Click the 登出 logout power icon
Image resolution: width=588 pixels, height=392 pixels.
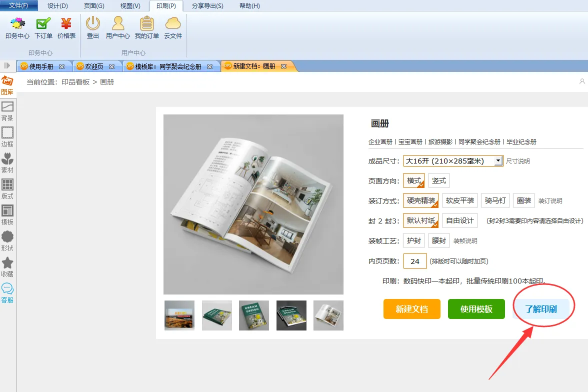pos(93,27)
